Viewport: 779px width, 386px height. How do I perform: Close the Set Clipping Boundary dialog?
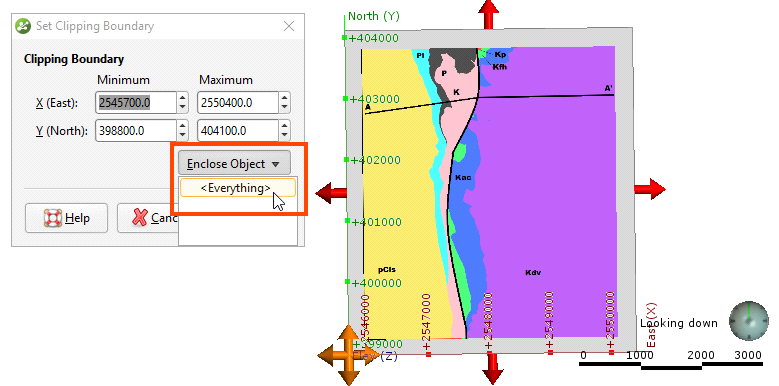(289, 26)
